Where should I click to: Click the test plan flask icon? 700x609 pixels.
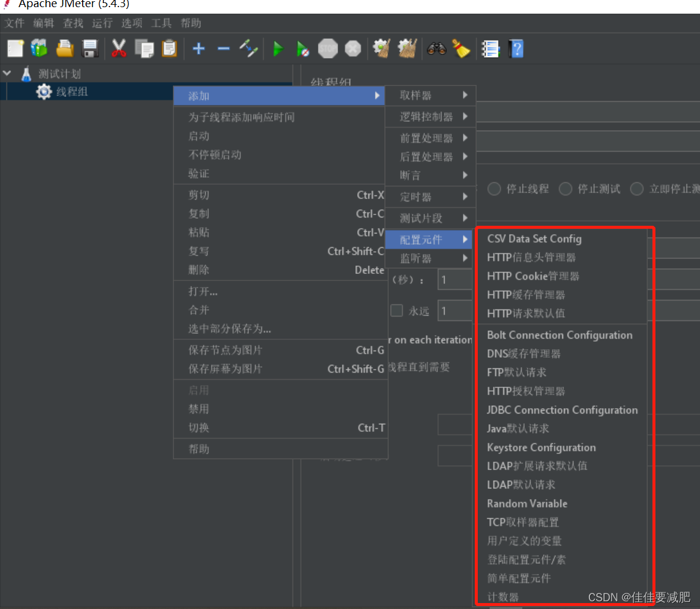coord(26,74)
